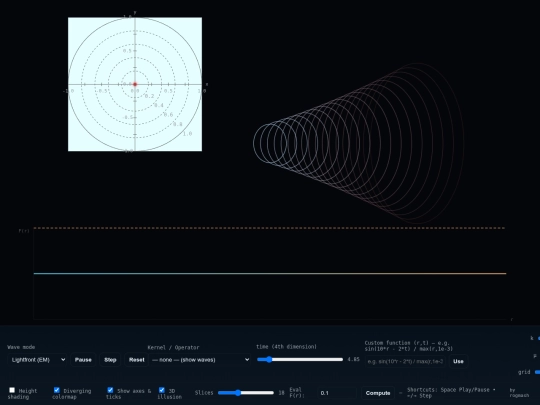Click the Pause button
The height and width of the screenshot is (405, 540).
(x=83, y=360)
